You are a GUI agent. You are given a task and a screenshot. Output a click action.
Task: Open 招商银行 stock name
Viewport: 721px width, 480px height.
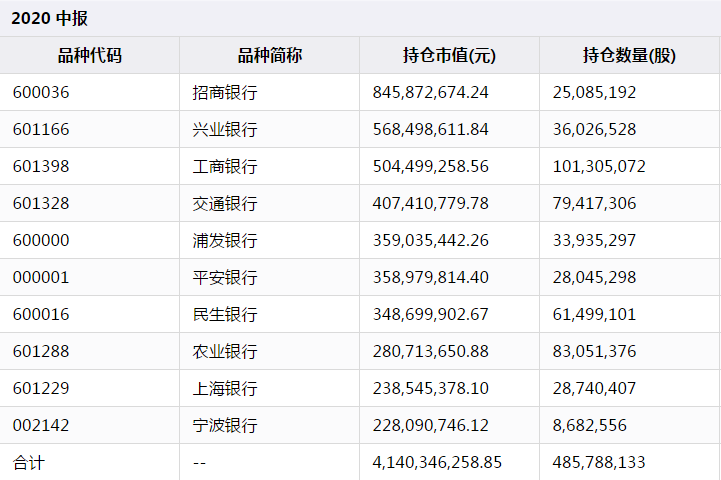(225, 92)
